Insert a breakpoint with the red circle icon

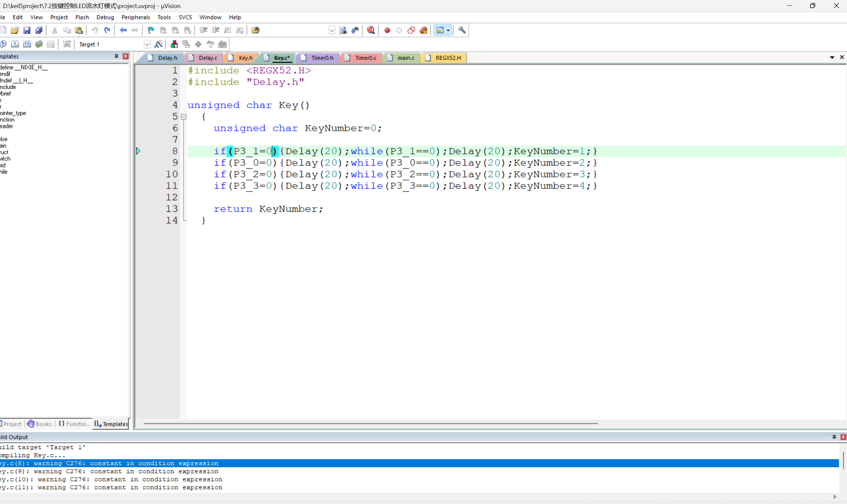point(387,30)
